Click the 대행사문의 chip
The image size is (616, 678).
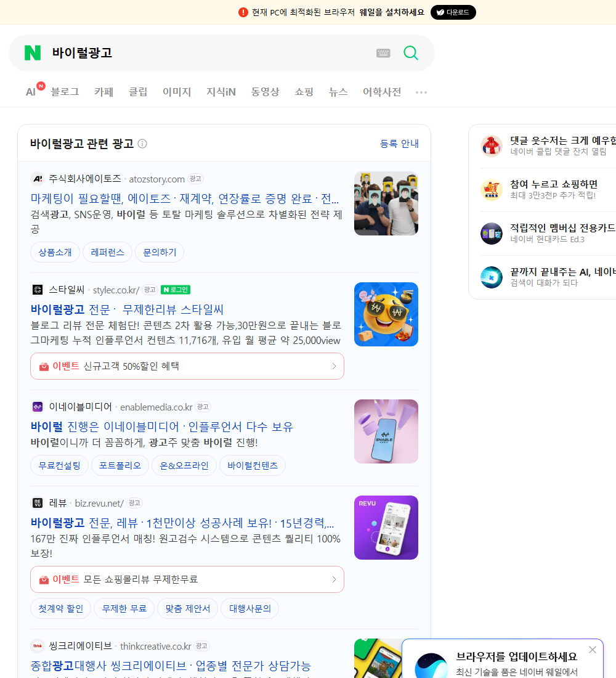(x=250, y=608)
